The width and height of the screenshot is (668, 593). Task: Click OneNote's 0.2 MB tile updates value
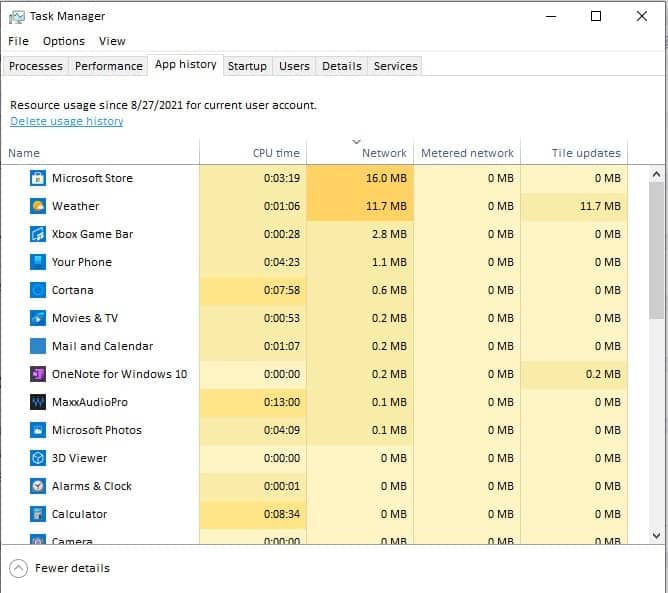coord(603,374)
